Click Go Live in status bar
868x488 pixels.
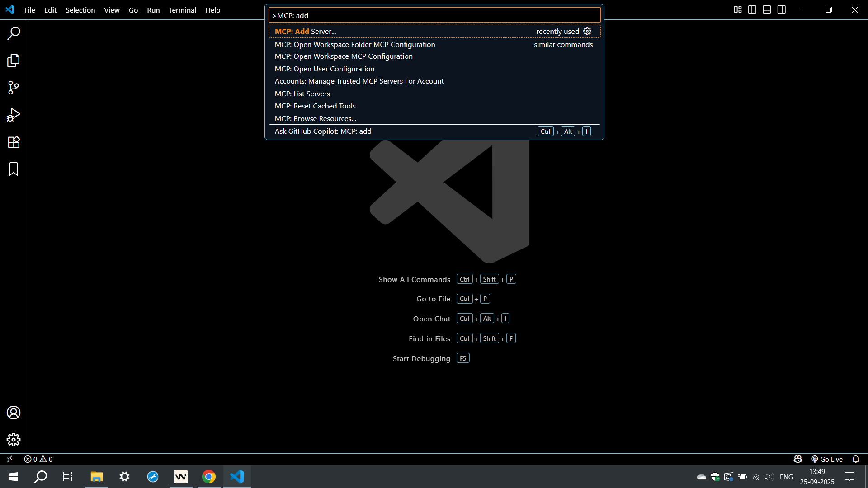[x=827, y=459]
